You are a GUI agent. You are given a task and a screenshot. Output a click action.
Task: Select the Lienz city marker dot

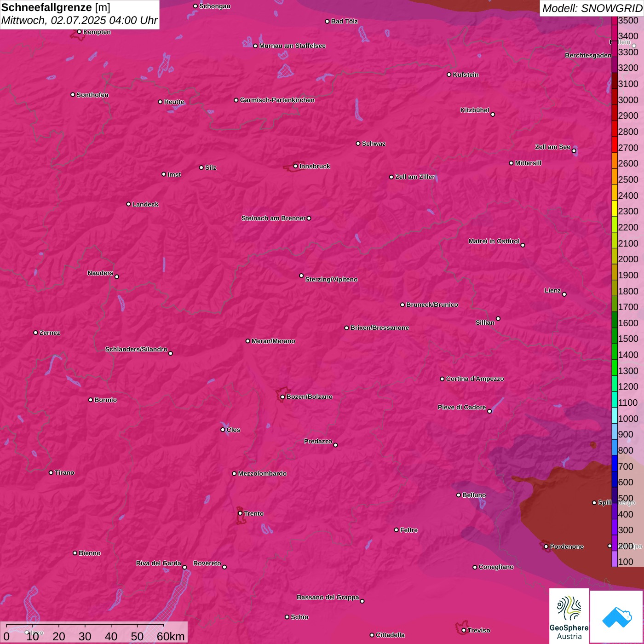(564, 294)
